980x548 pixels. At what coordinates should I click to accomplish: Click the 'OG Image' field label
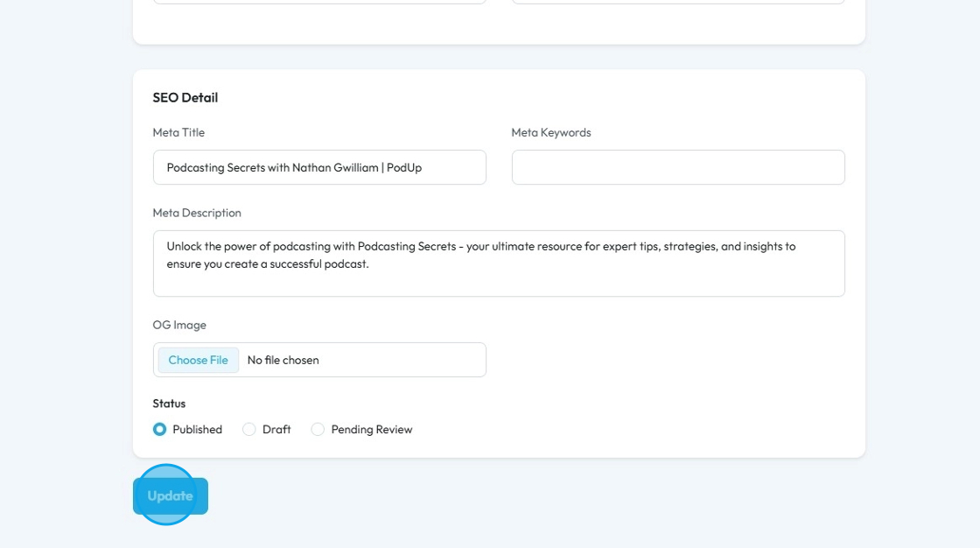pos(179,325)
